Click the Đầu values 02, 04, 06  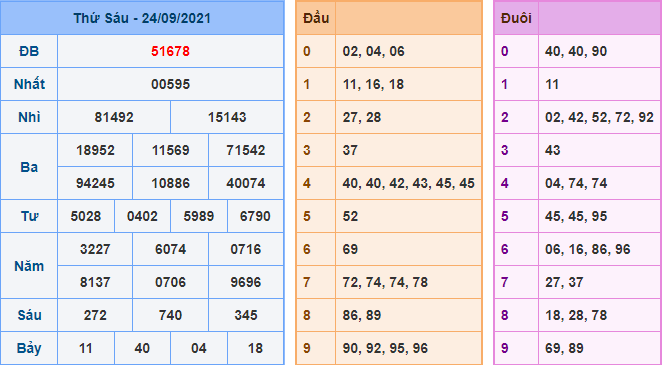(374, 51)
